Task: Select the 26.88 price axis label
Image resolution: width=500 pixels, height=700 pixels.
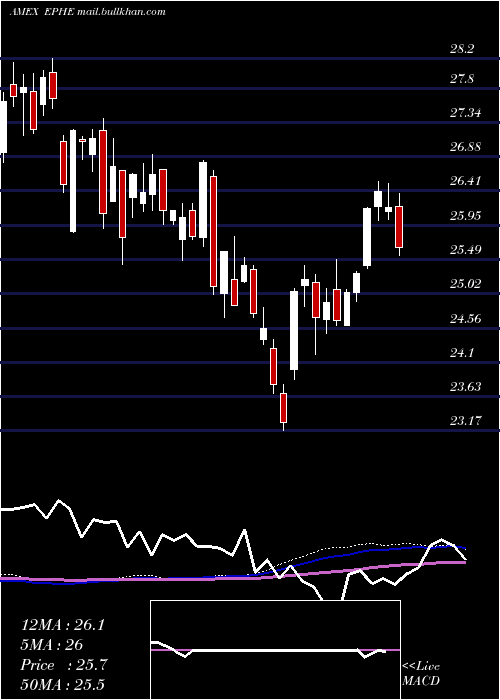Action: [465, 146]
